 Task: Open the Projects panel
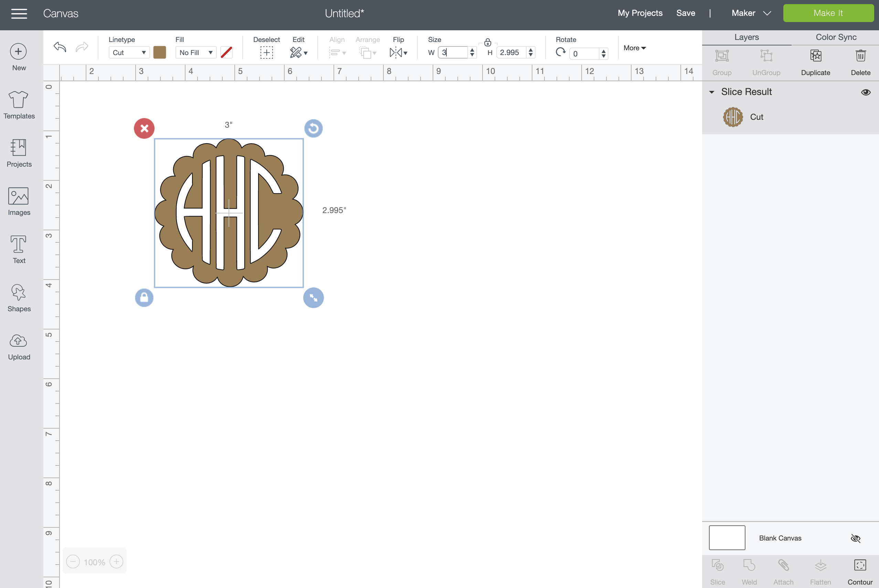coord(19,153)
